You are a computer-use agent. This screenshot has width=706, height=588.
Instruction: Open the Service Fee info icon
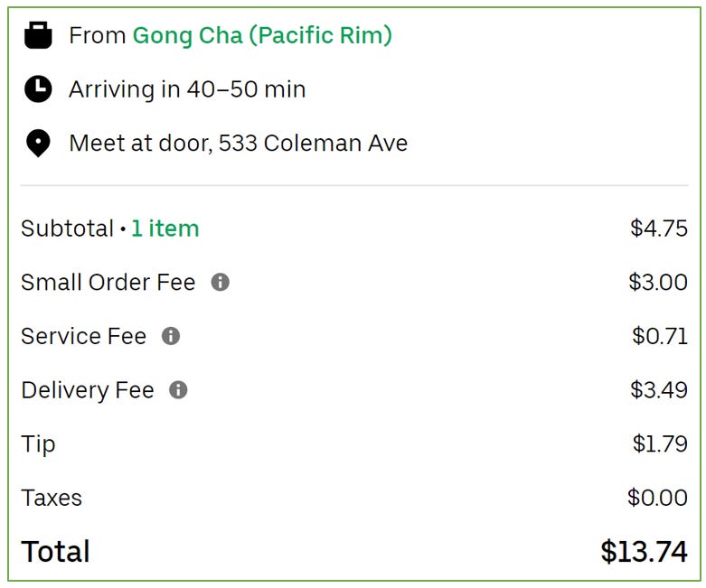coord(171,336)
